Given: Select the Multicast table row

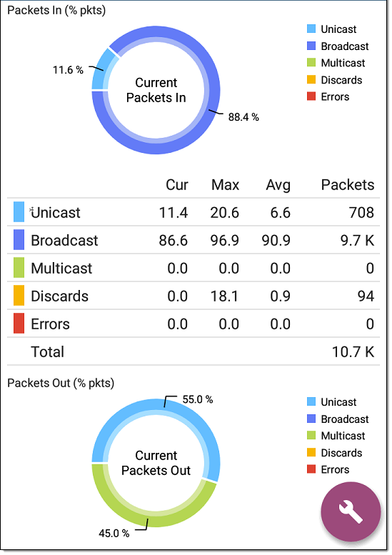Looking at the screenshot, I should coord(194,268).
